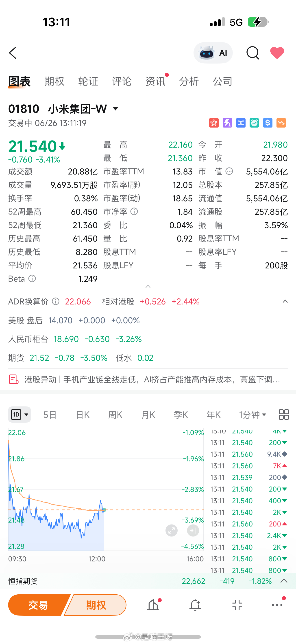This screenshot has height=644, width=296.
Task: Open the bottom market building icon
Action: coord(153,605)
